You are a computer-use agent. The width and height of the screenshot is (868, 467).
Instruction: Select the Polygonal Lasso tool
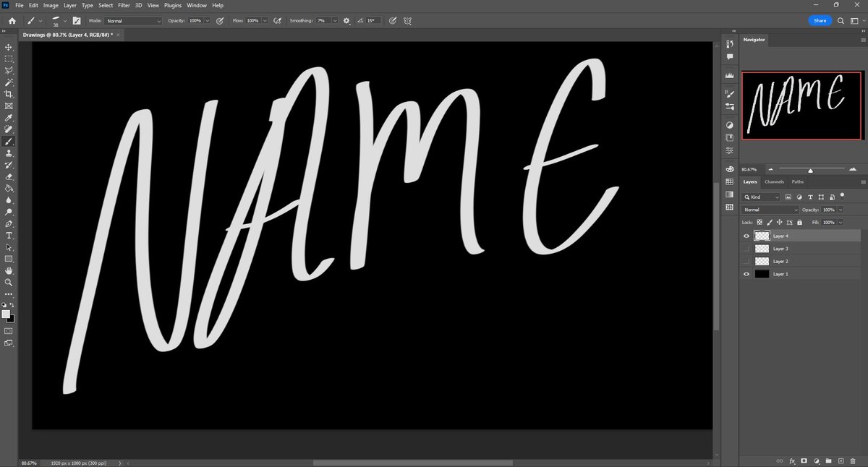tap(9, 71)
